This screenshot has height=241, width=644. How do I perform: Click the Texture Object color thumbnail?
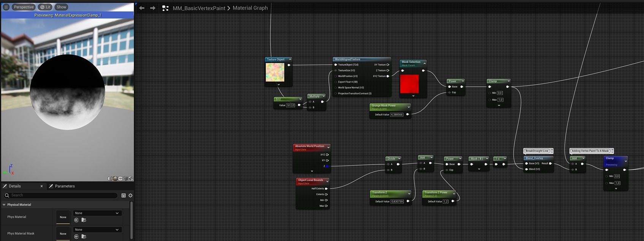click(275, 72)
